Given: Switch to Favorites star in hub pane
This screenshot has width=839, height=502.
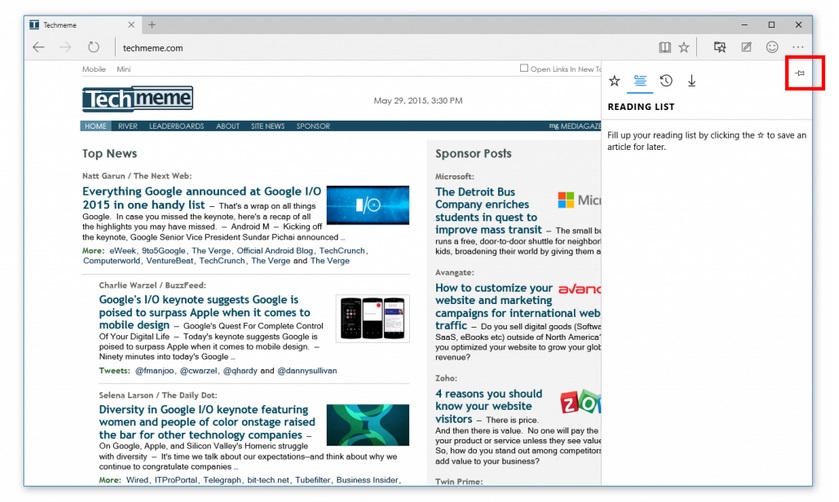Looking at the screenshot, I should point(614,81).
